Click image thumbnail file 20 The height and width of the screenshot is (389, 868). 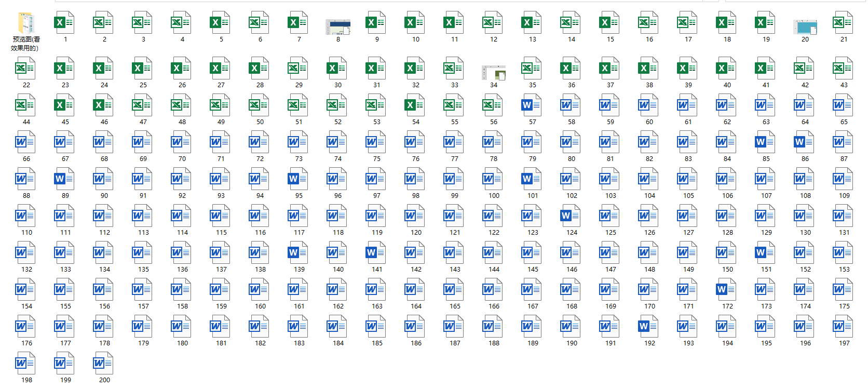805,26
